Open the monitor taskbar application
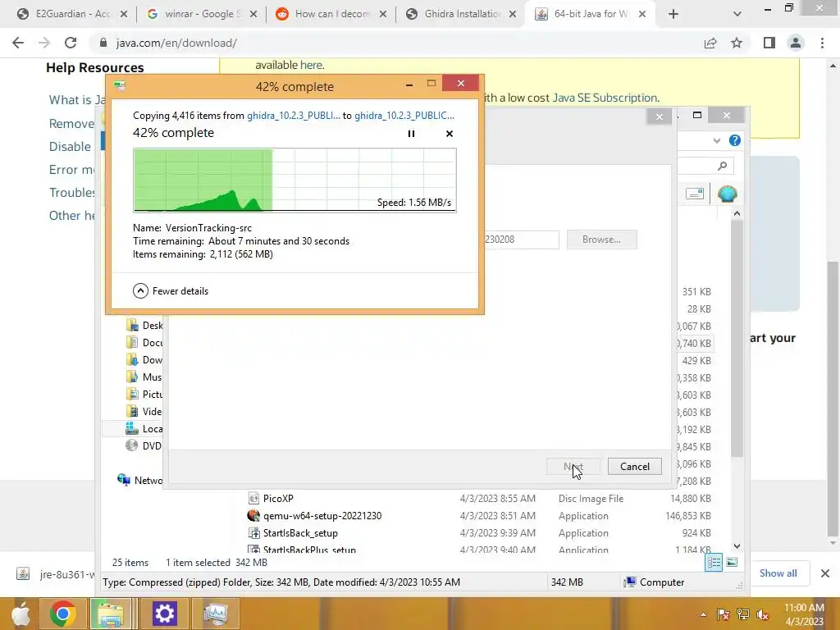840x630 pixels. tap(216, 614)
